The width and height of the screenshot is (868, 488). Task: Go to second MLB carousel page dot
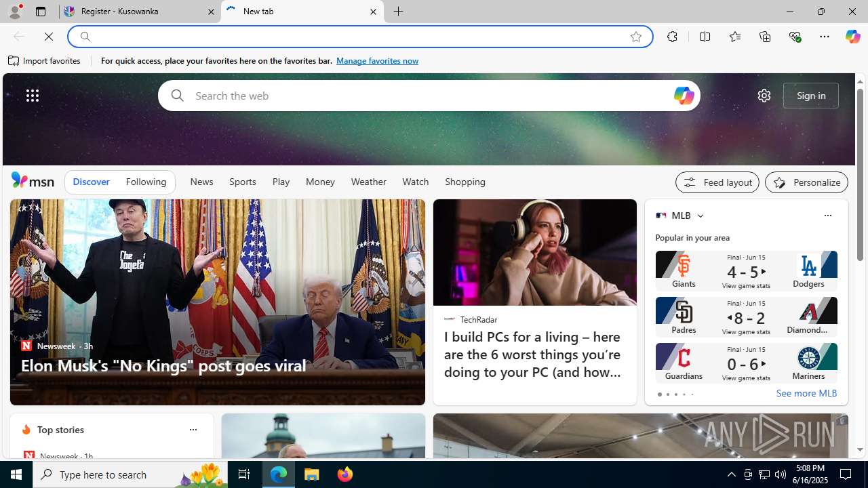pyautogui.click(x=667, y=394)
